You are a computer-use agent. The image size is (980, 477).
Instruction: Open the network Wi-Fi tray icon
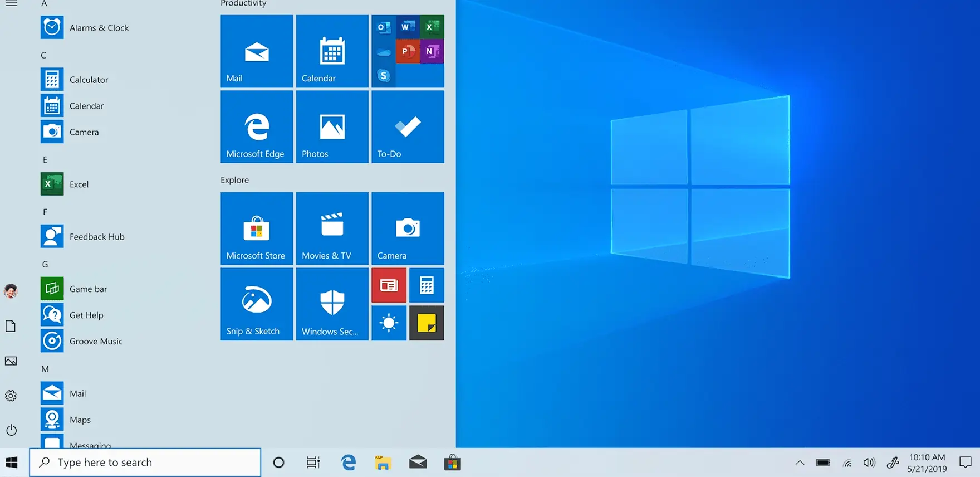(x=847, y=463)
